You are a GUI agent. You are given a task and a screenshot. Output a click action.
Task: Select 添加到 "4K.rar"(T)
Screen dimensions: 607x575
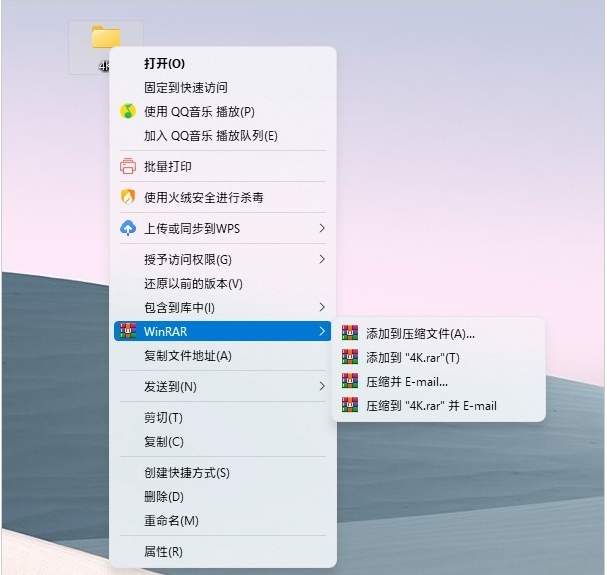[439, 357]
